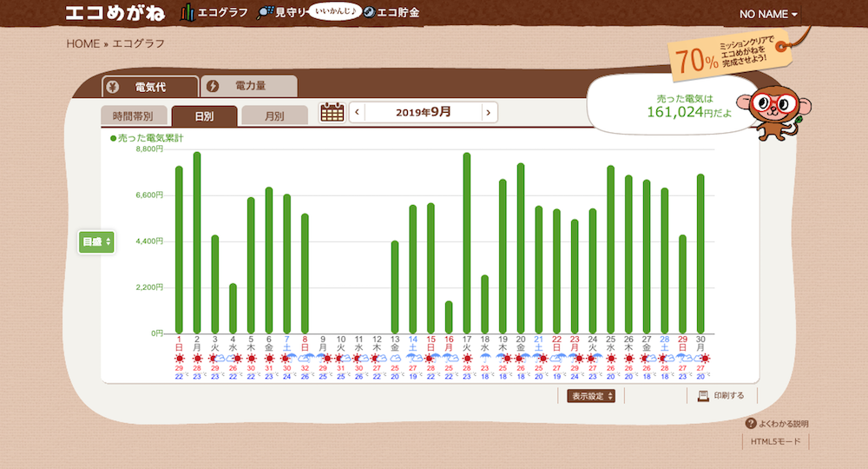The width and height of the screenshot is (868, 469).
Task: Expand the 表示設定 display settings dropdown
Action: (592, 396)
